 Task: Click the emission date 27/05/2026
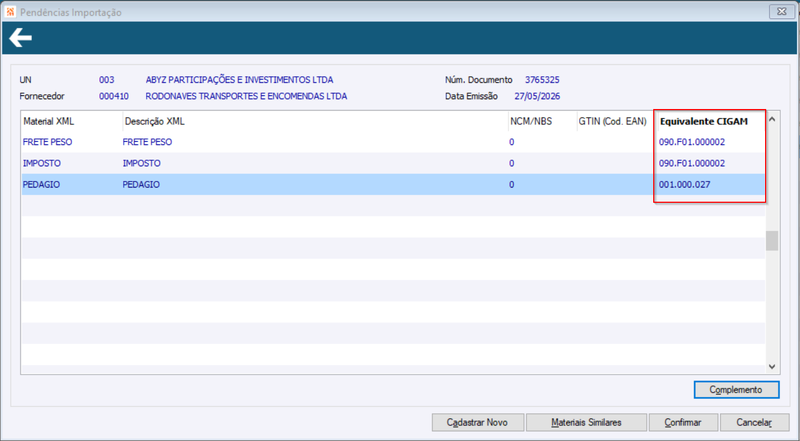point(537,96)
